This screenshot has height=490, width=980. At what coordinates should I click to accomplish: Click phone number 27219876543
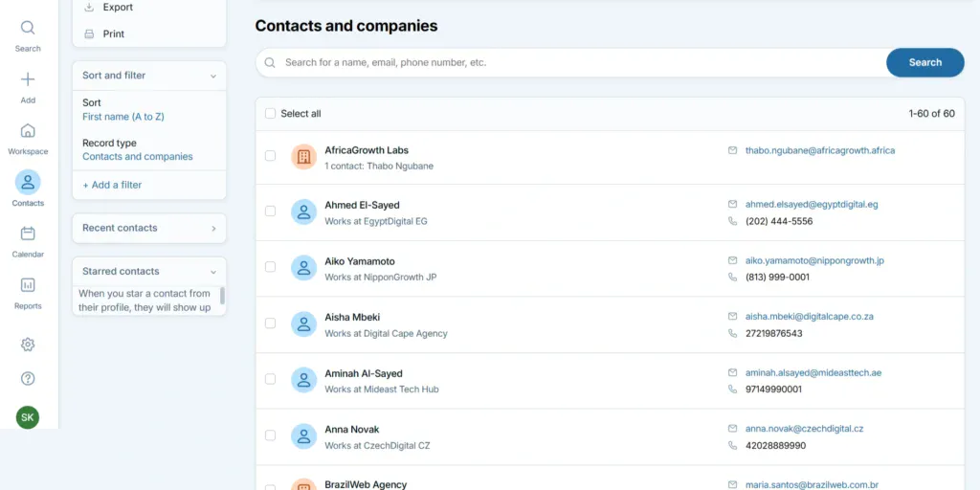click(773, 333)
